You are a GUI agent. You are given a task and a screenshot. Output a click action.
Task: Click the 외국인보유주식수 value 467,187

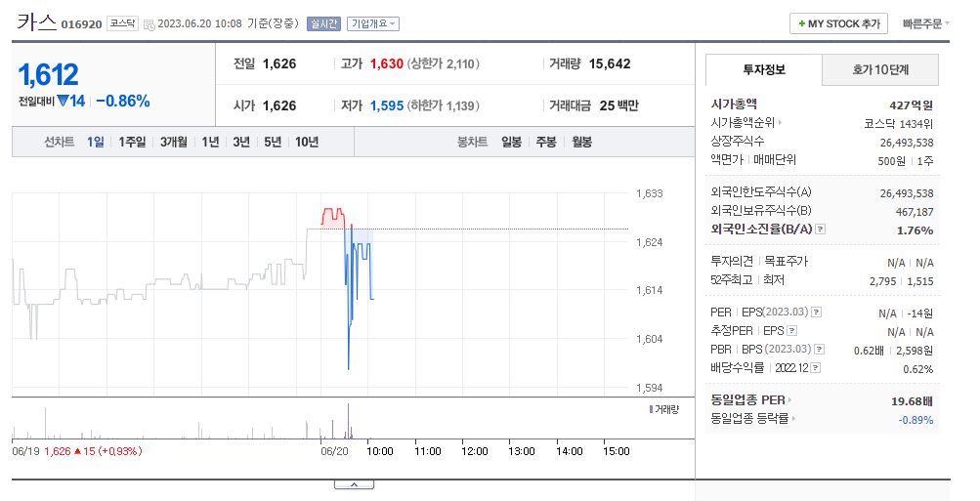915,212
